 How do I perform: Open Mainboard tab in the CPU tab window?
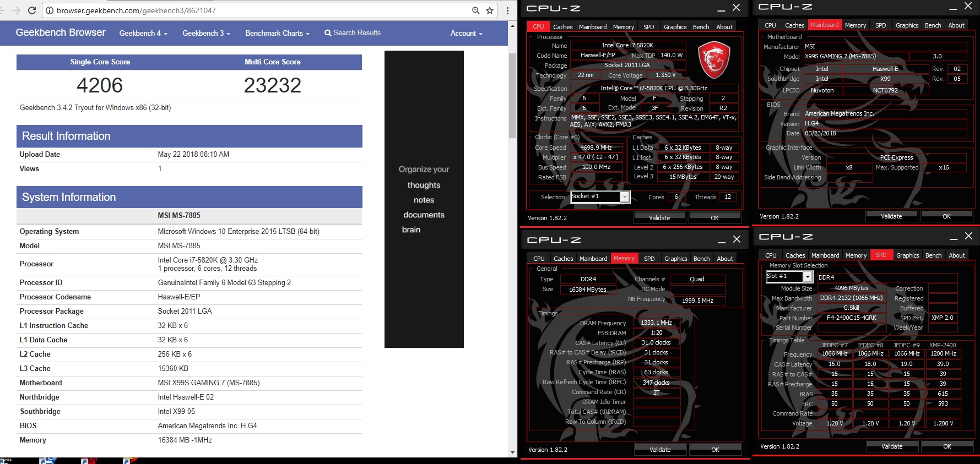(x=593, y=27)
